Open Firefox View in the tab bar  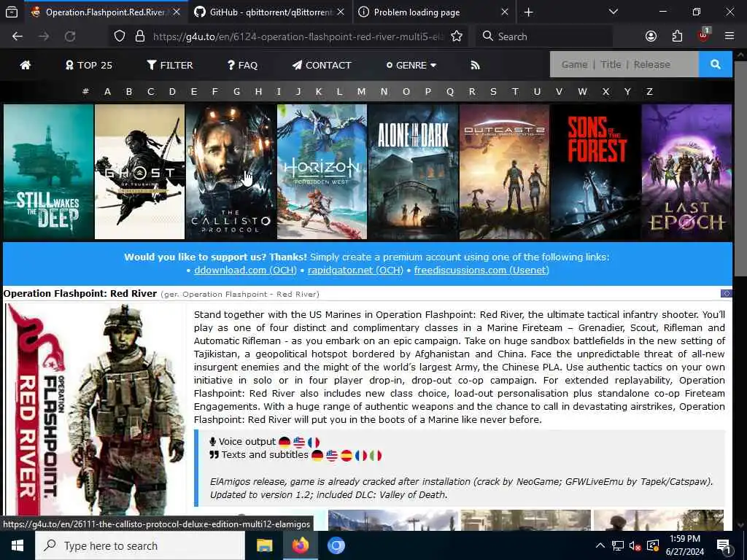tap(12, 12)
